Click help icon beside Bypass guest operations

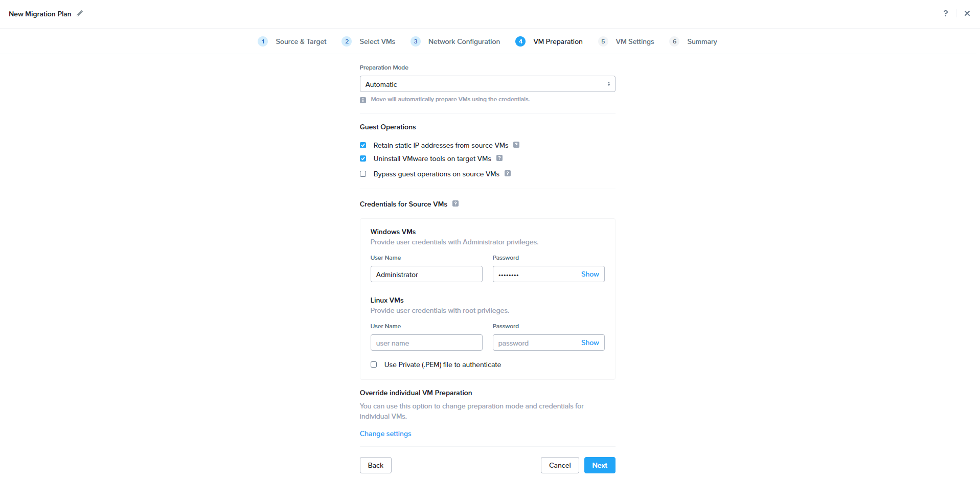click(x=508, y=173)
